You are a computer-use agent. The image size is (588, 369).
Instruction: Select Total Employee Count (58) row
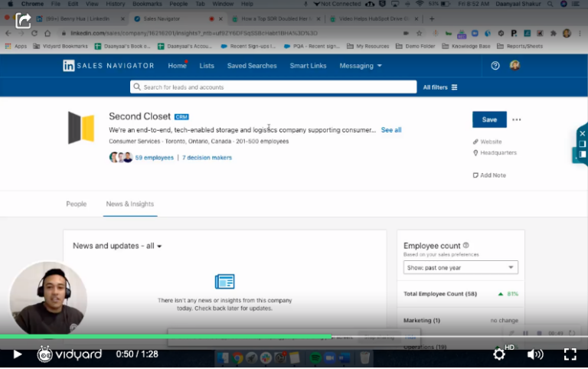pyautogui.click(x=460, y=294)
